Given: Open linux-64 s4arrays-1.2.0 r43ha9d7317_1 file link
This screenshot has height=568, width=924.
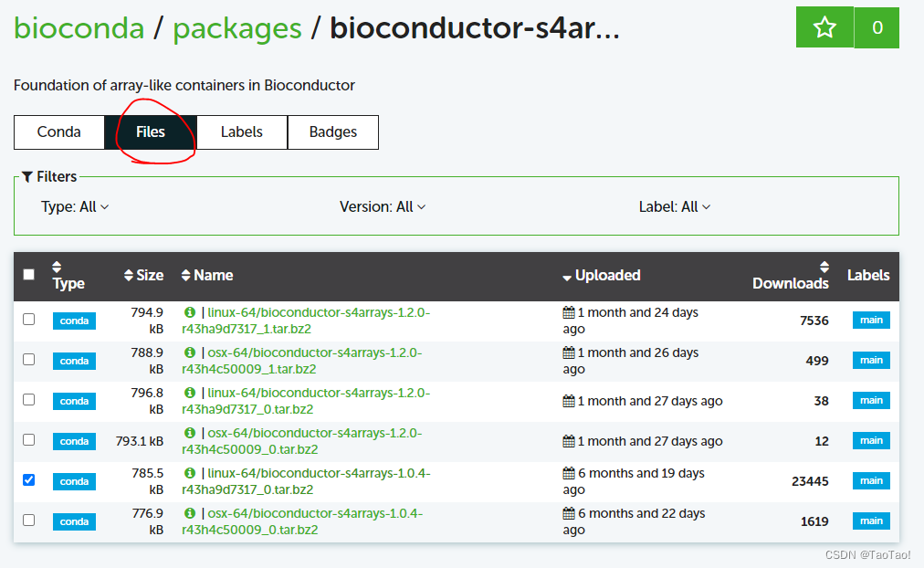Looking at the screenshot, I should (x=306, y=321).
